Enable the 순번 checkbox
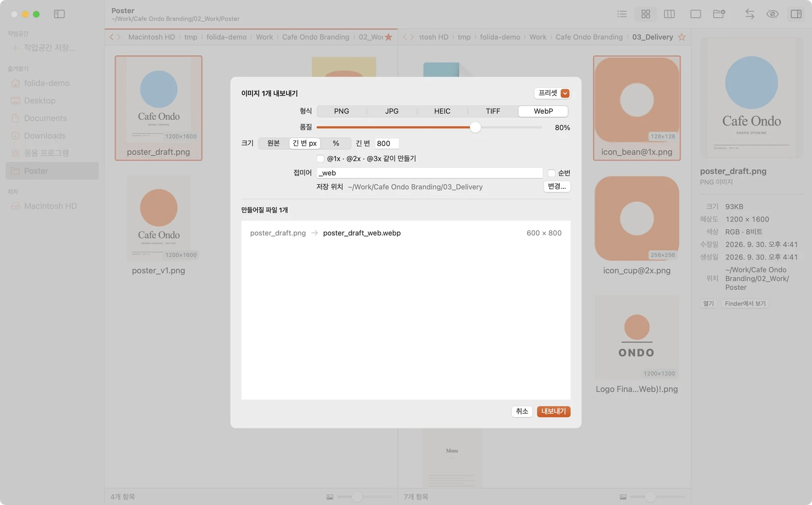Viewport: 812px width, 505px height. pyautogui.click(x=552, y=173)
